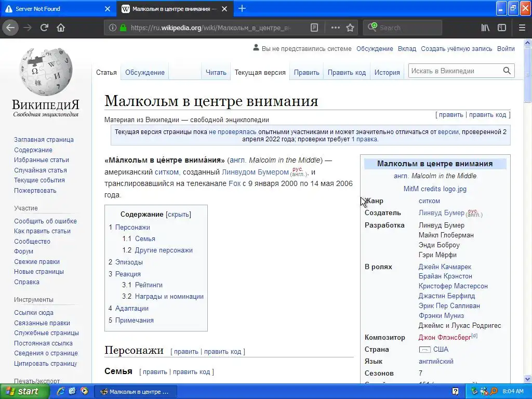
Task: Click the URL address bar
Action: 210,28
